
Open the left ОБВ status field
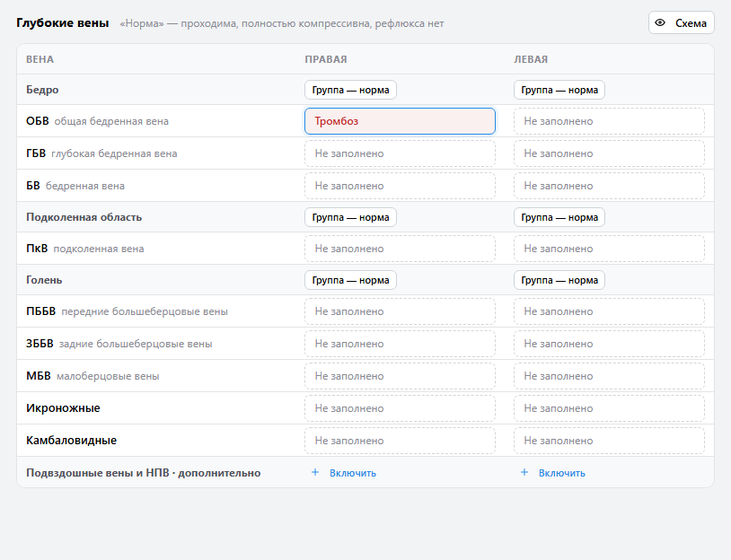coord(610,121)
